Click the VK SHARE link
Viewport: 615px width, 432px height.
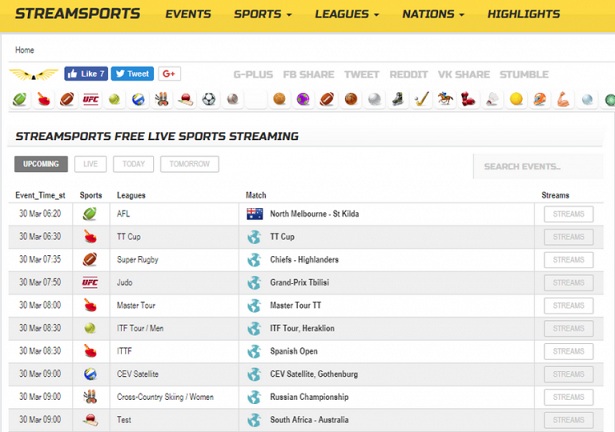pyautogui.click(x=464, y=75)
